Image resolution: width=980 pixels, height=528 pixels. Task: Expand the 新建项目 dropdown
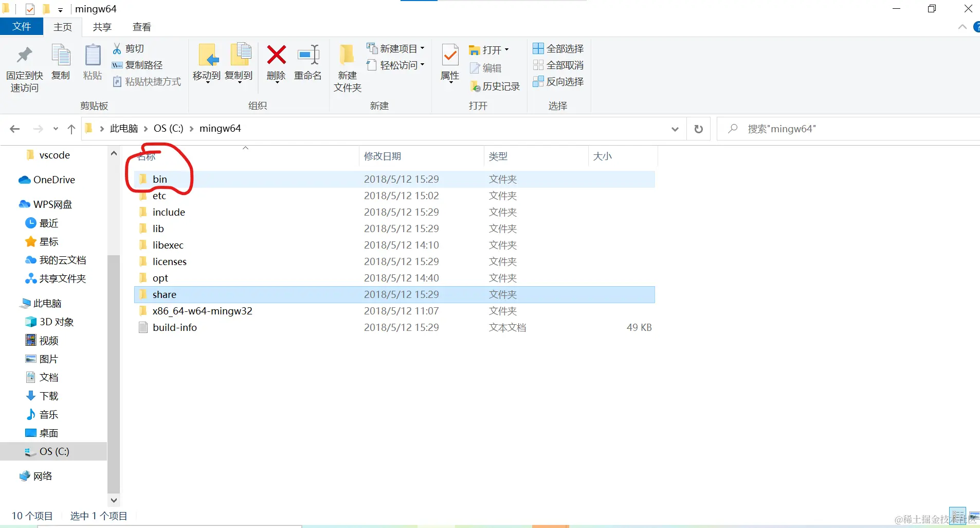pyautogui.click(x=423, y=48)
